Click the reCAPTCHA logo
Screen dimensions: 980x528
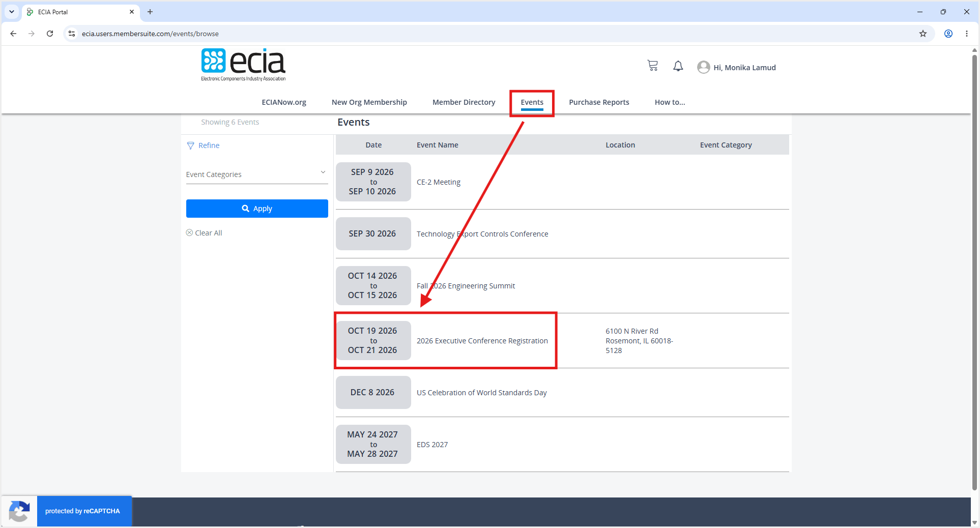tap(19, 511)
